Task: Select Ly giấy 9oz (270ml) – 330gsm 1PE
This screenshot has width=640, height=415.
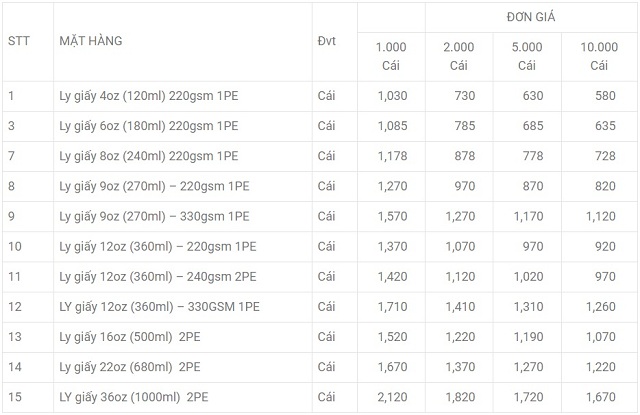Action: point(153,216)
